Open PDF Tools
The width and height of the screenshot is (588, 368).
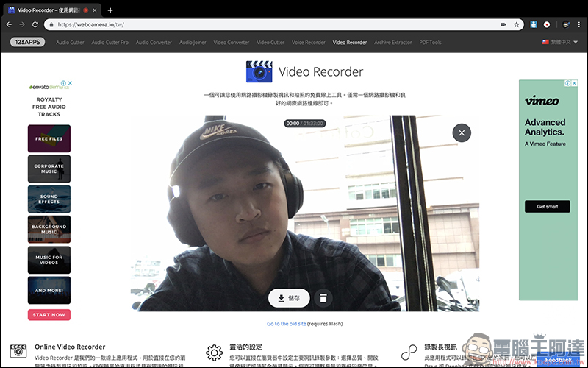(430, 43)
